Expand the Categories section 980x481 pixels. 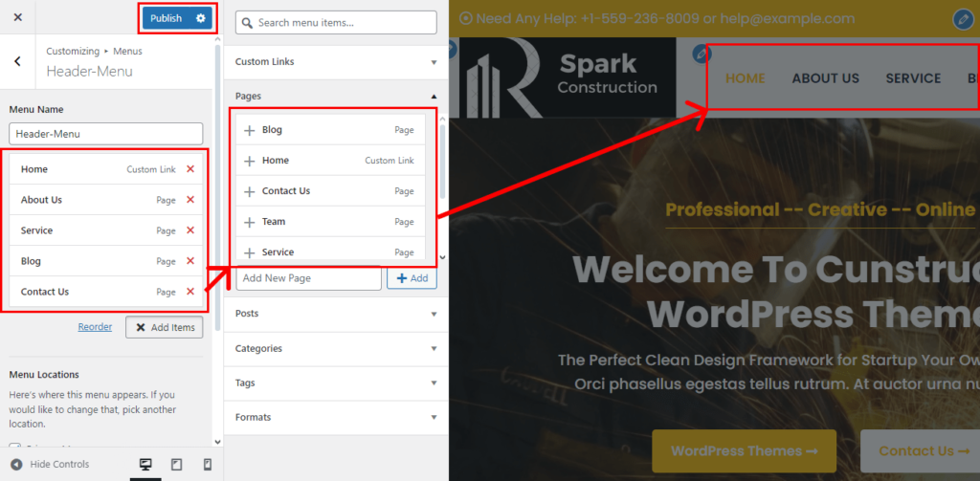[335, 349]
